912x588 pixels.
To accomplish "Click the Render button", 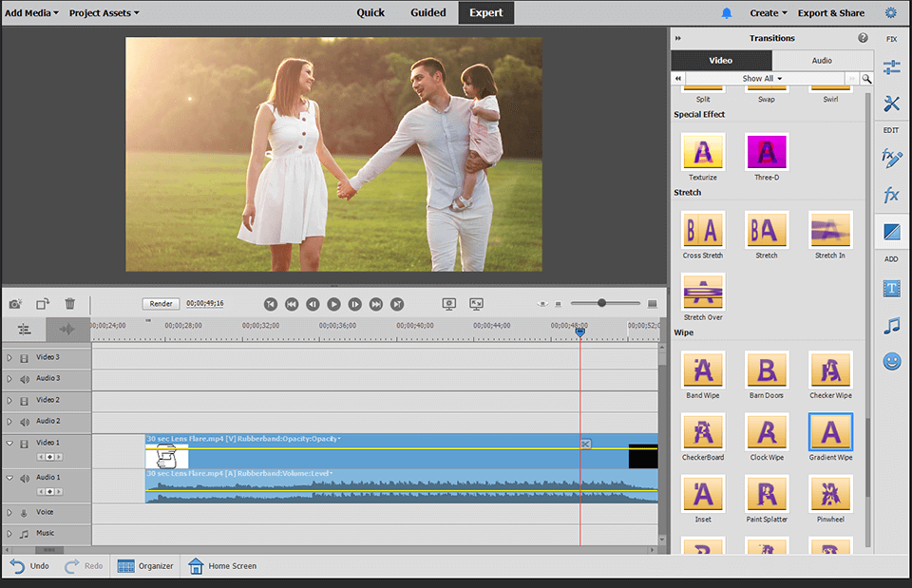I will pyautogui.click(x=161, y=304).
